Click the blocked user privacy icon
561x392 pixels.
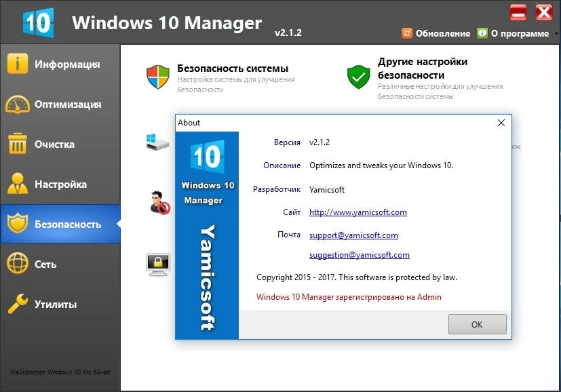coord(160,202)
